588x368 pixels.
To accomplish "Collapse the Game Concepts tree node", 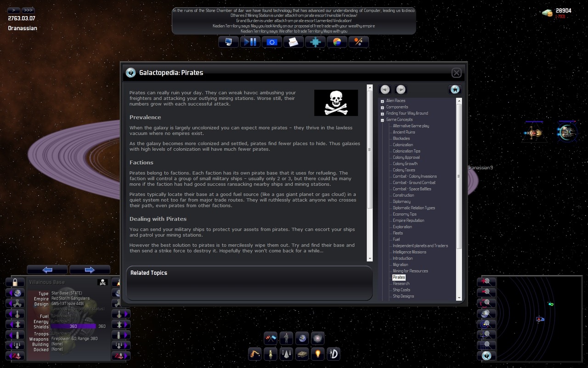I will (x=382, y=120).
